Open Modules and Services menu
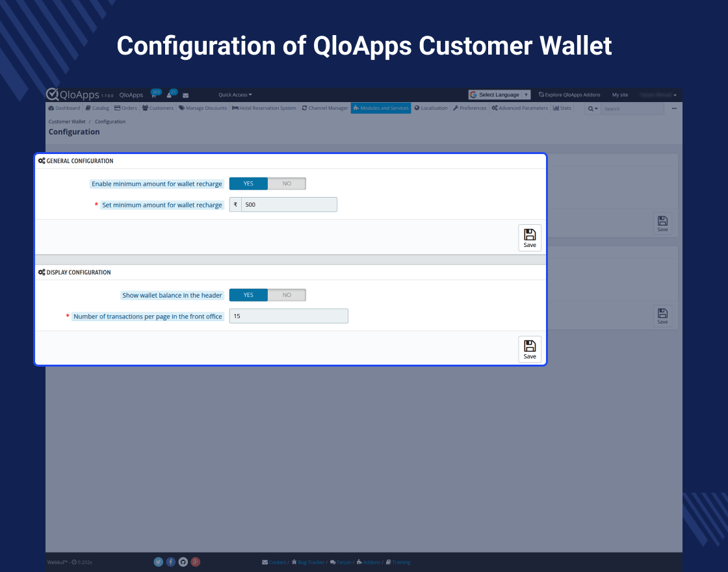 381,108
